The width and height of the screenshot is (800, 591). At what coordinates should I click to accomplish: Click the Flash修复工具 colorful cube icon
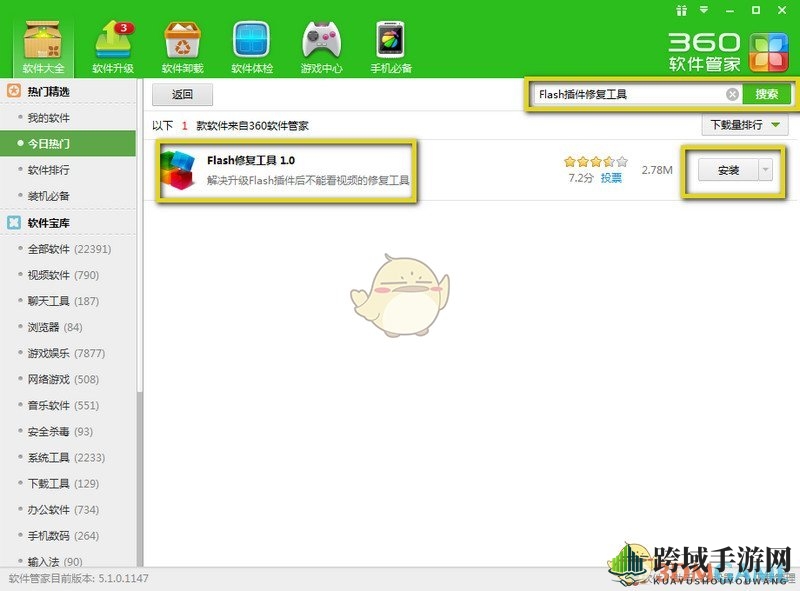[177, 170]
